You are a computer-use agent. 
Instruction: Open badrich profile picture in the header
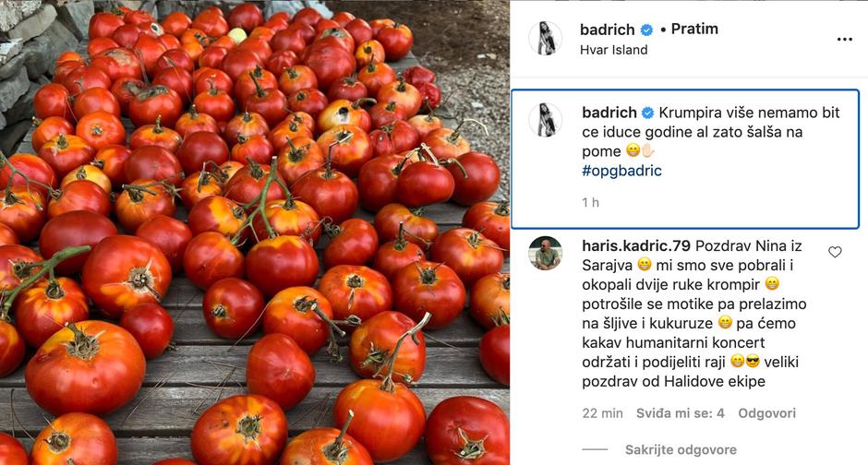[x=545, y=38]
